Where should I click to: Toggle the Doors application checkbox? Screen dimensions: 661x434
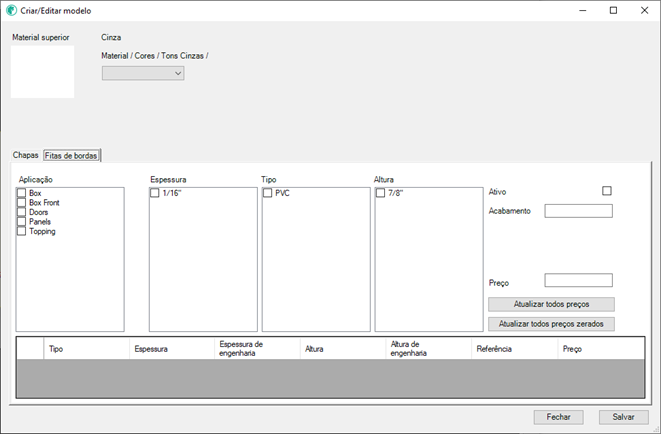(x=22, y=212)
